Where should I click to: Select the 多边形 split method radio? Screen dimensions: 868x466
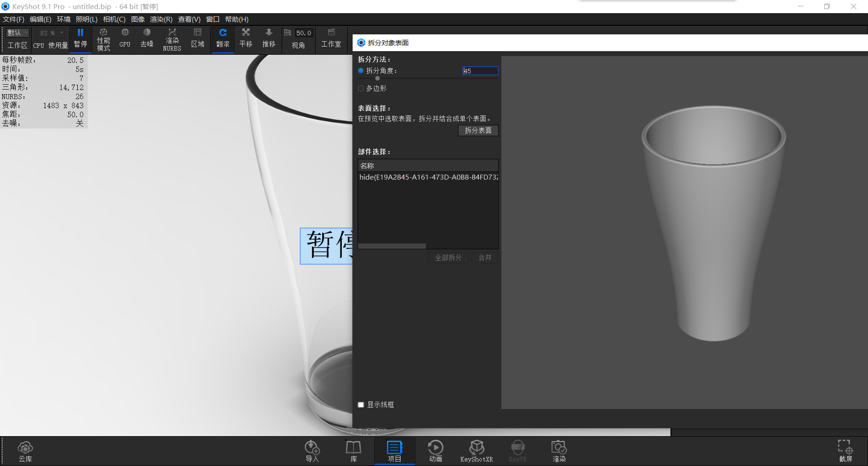click(x=361, y=88)
